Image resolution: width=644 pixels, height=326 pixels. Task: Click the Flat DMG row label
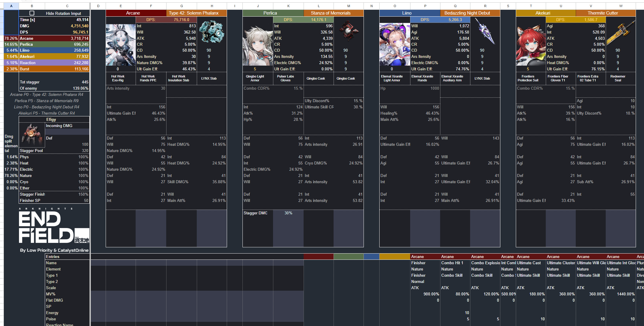55,300
